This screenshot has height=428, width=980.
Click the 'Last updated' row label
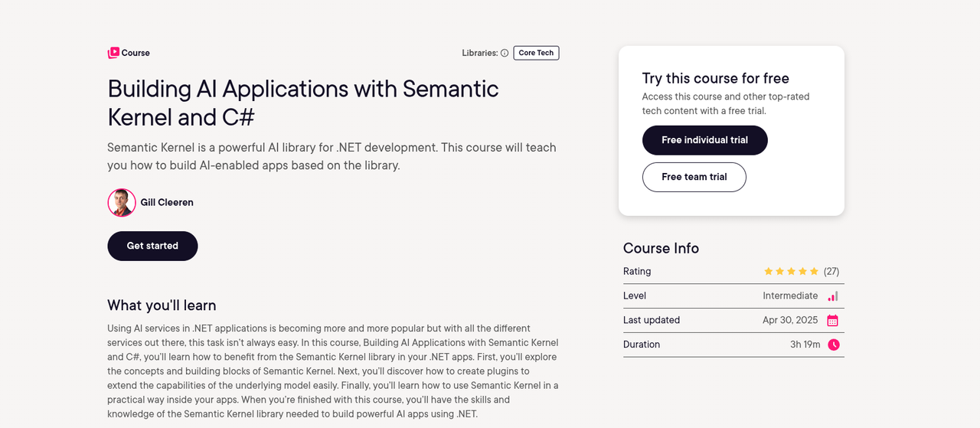click(x=652, y=320)
